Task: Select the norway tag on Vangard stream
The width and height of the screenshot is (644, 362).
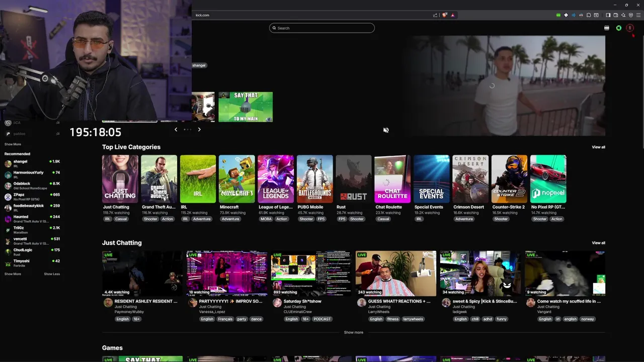Action: pos(588,319)
